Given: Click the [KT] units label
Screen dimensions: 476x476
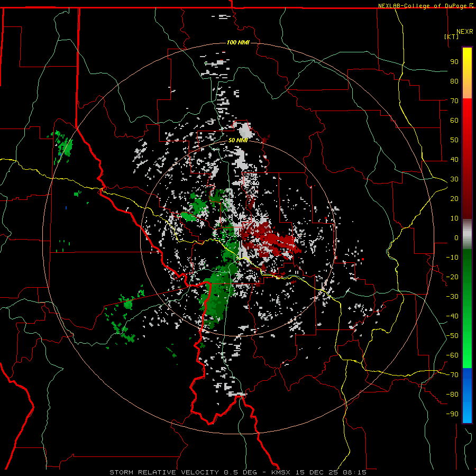Looking at the screenshot, I should (451, 36).
